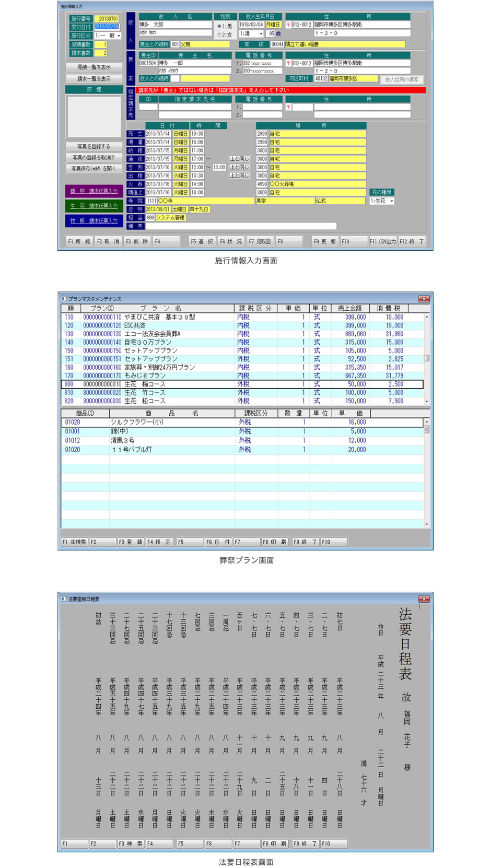
Task: Select plan row 自宅30万プラン
Action: point(242,342)
